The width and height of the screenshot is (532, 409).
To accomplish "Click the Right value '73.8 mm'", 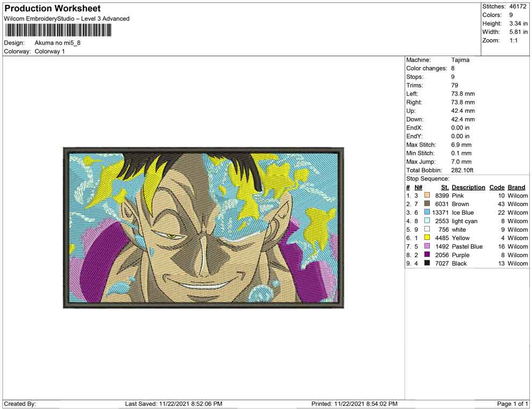I will [x=463, y=103].
